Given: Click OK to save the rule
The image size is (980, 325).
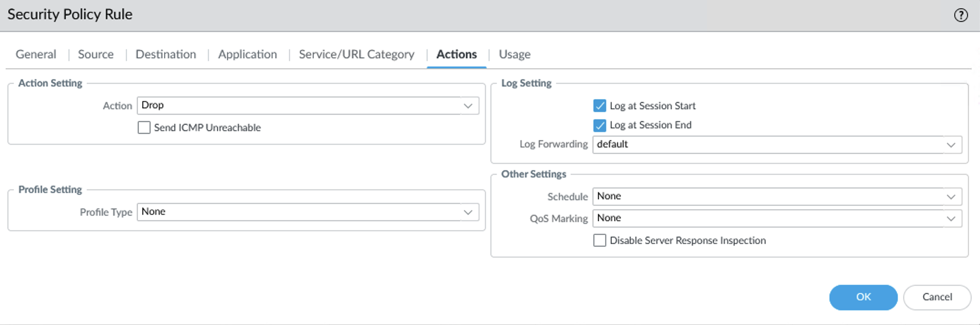Looking at the screenshot, I should coord(863,297).
